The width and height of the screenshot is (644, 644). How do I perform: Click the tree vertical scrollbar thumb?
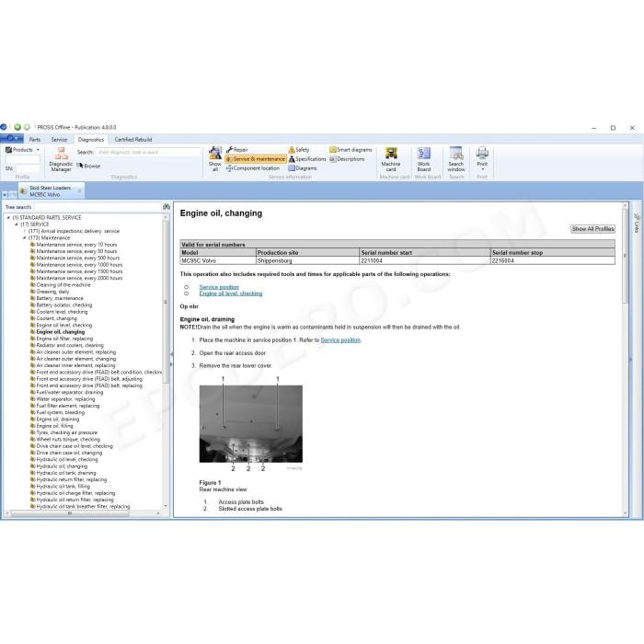coord(166,302)
